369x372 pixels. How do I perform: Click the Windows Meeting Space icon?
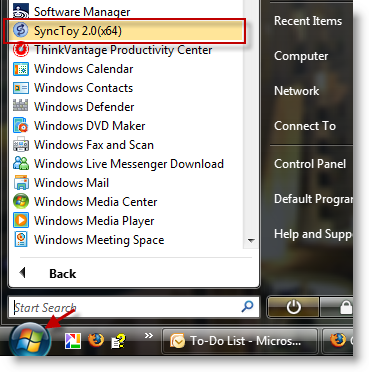pyautogui.click(x=21, y=240)
